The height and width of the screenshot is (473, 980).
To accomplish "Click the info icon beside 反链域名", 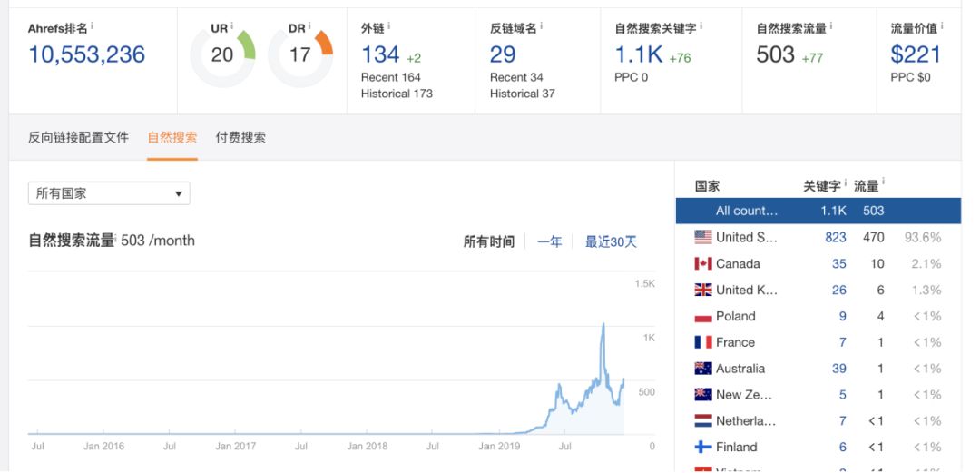I will 542,25.
